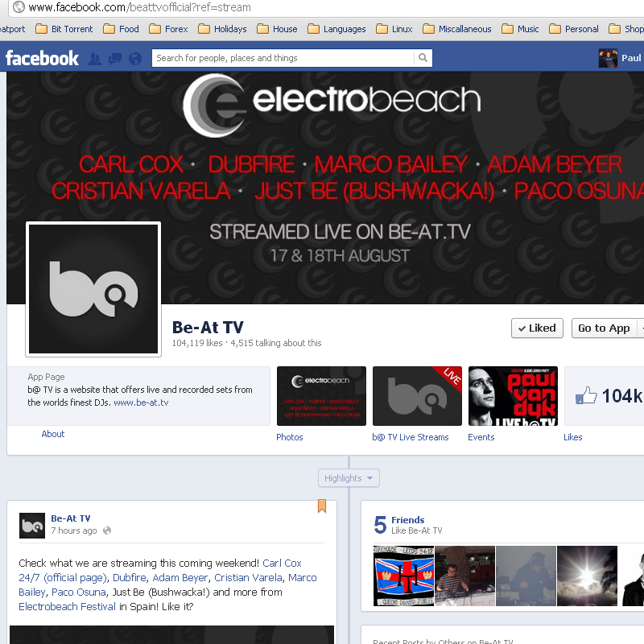This screenshot has width=644, height=644.
Task: Open the Linux bookmarks folder
Action: (x=394, y=29)
